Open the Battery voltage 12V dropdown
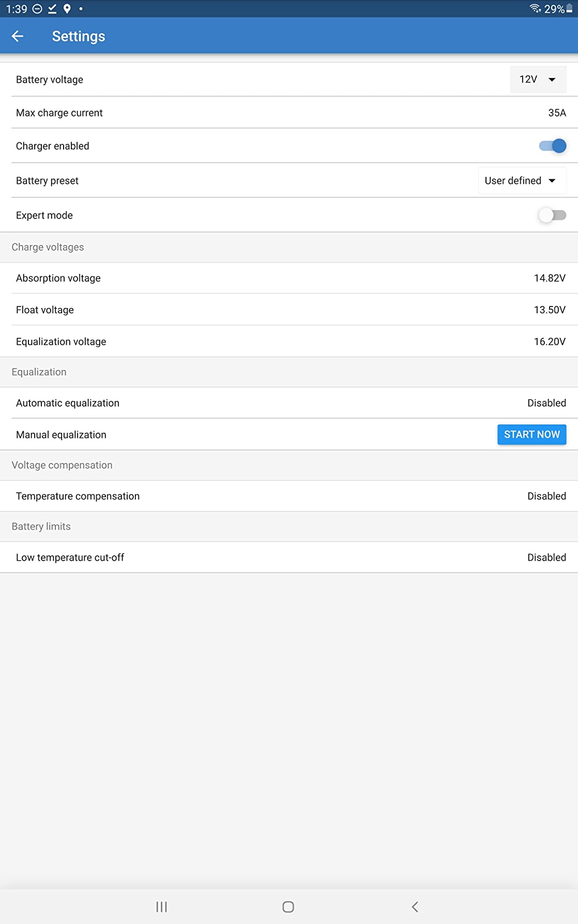The width and height of the screenshot is (578, 924). click(x=538, y=80)
